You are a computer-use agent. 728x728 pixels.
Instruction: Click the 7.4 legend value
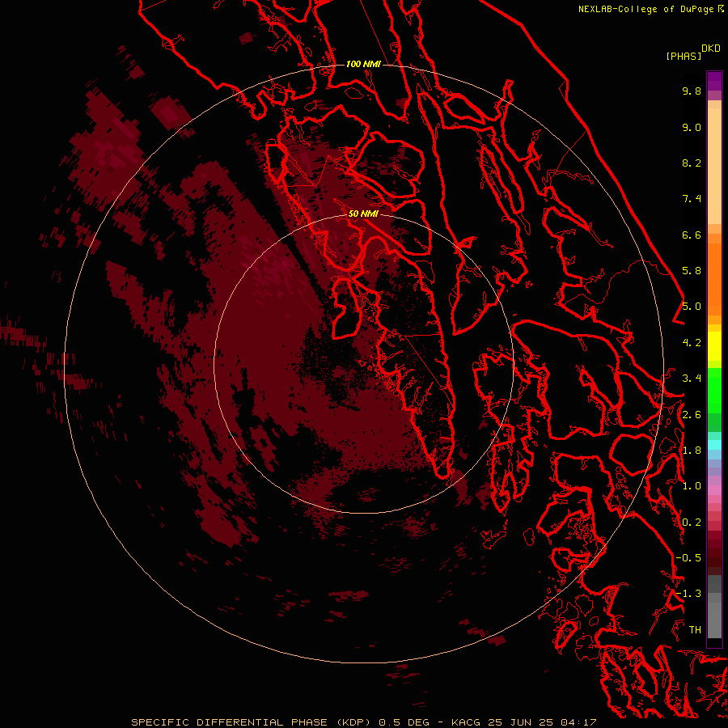692,199
